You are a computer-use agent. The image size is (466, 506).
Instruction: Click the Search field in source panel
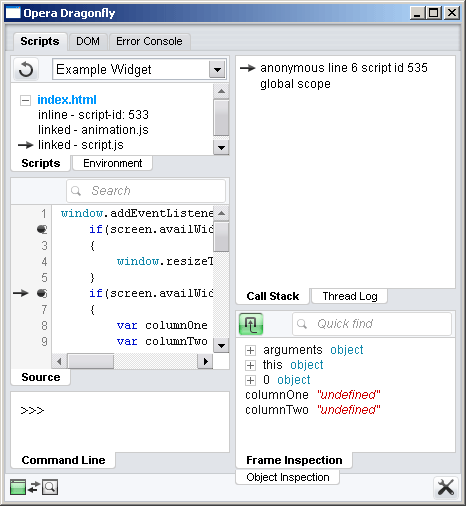click(x=146, y=191)
